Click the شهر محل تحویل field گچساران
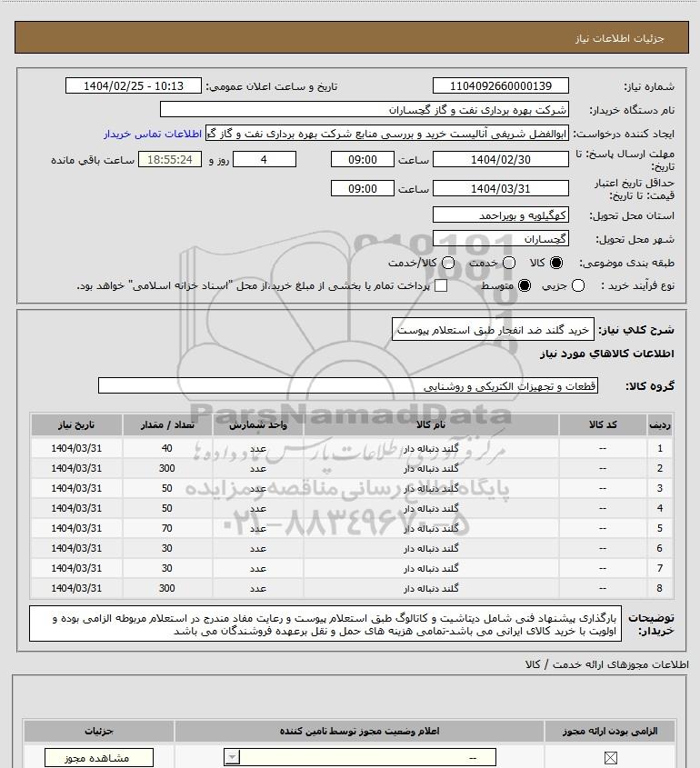 [501, 238]
